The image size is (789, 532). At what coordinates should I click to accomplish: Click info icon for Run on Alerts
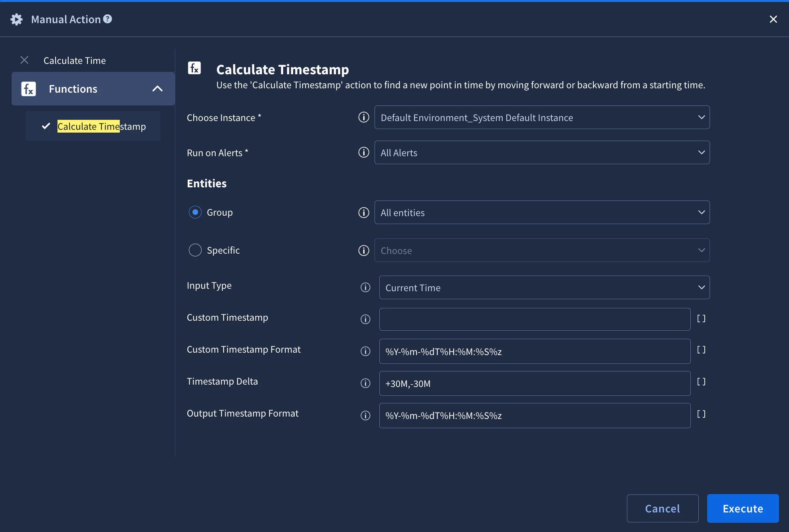(363, 153)
